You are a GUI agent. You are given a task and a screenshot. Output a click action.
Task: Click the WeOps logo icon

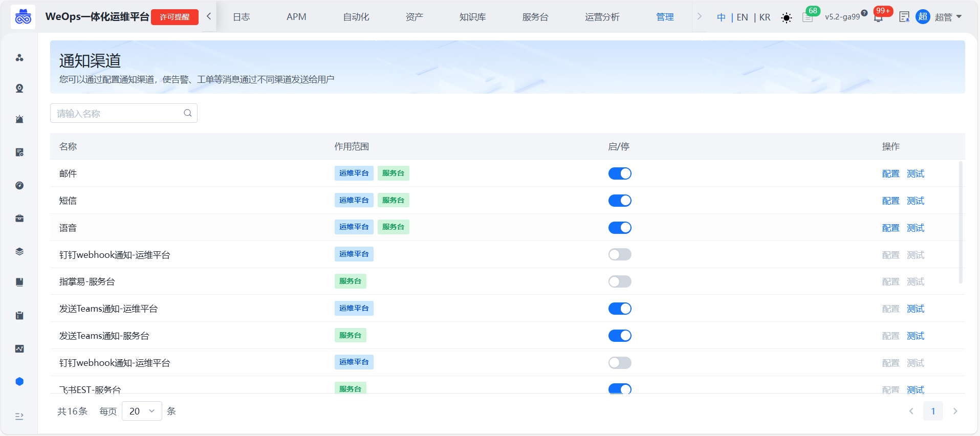click(23, 17)
